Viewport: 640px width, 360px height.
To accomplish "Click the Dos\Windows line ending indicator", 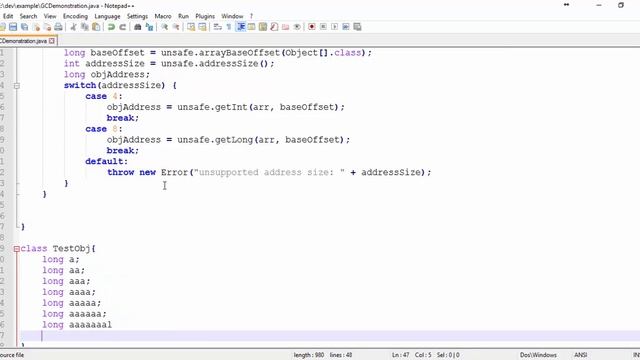I will (x=538, y=355).
